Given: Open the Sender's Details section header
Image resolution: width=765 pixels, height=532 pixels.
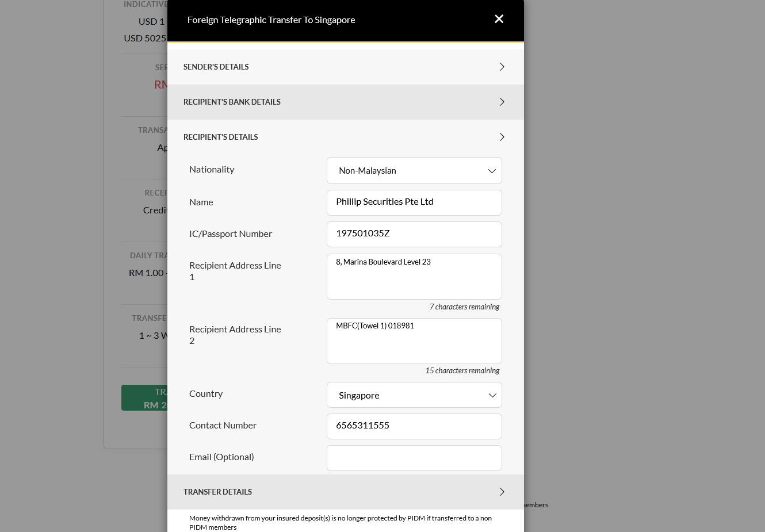Looking at the screenshot, I should click(216, 67).
